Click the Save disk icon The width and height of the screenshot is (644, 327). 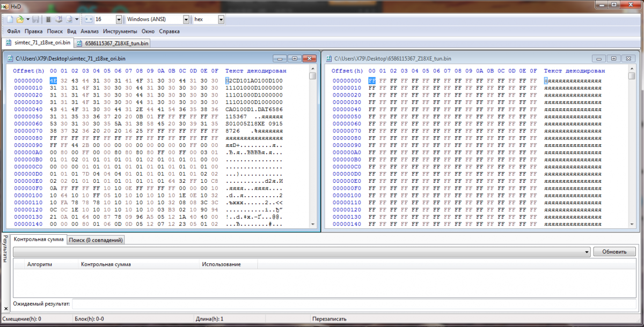click(x=35, y=19)
